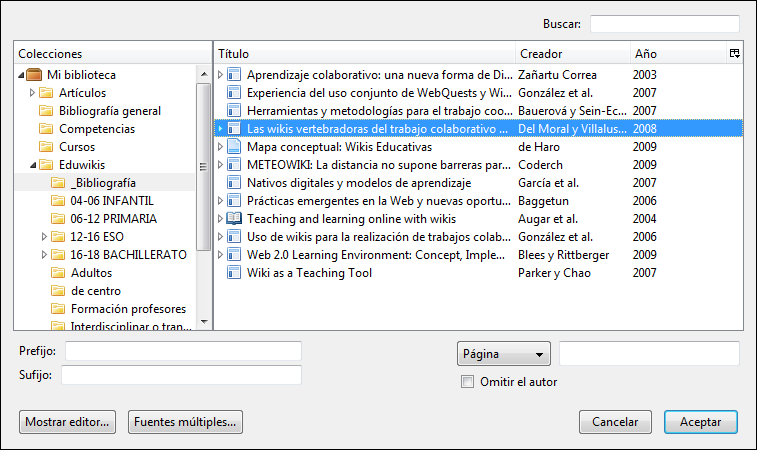Click the 12-16 ESO folder icon

click(58, 237)
